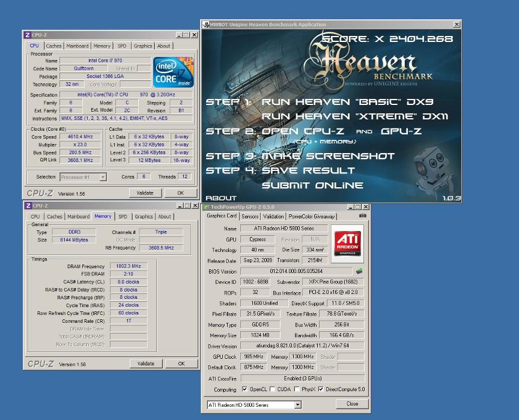Click Validate in bottom CPU-Z Memory window

(146, 364)
